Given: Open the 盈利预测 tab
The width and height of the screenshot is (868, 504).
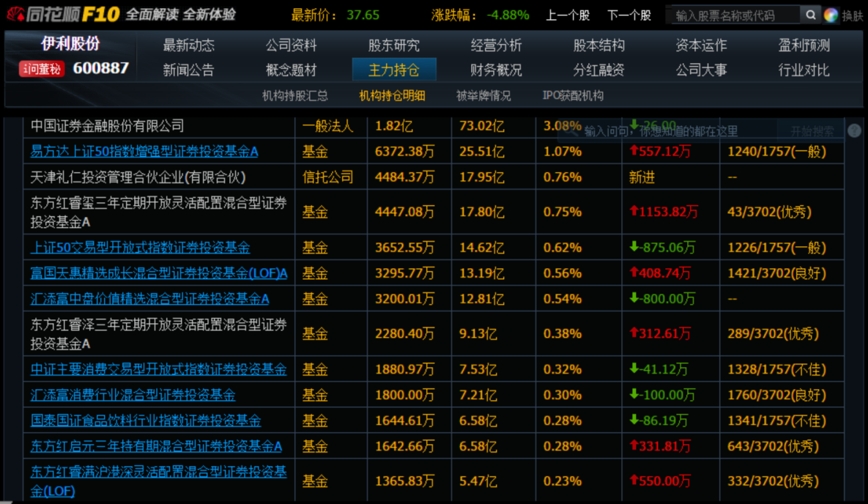Looking at the screenshot, I should pyautogui.click(x=804, y=45).
